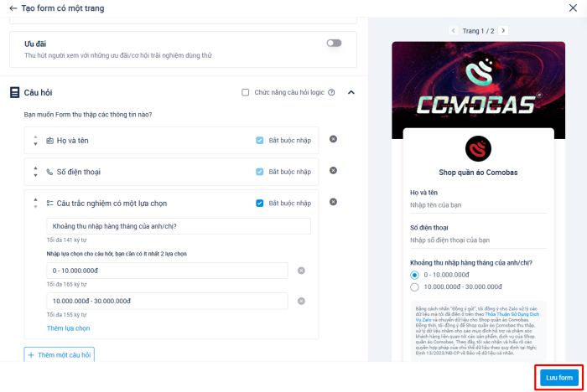Toggle the Ưu đãi switch
Viewport: 587px width, 392px height.
tap(334, 43)
